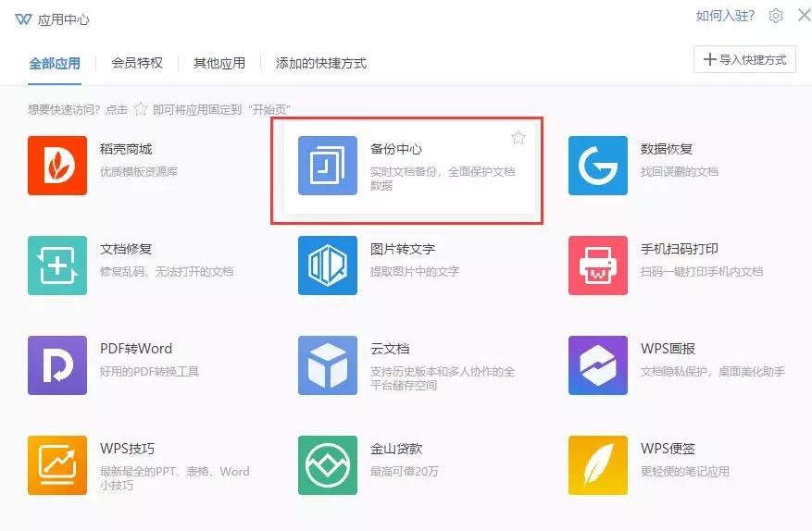
Task: Select the 文档修复 title text
Action: pos(126,249)
